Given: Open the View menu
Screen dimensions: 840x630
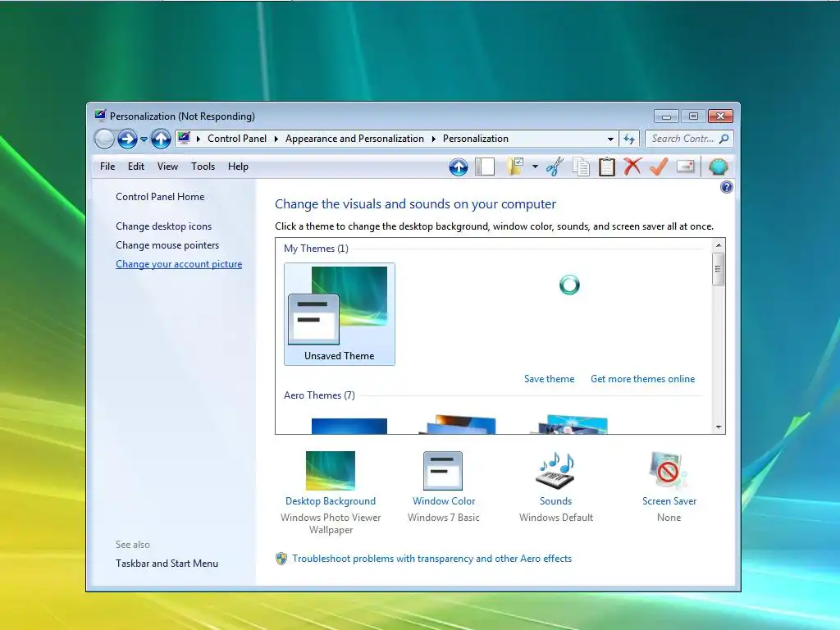Looking at the screenshot, I should pyautogui.click(x=167, y=167).
